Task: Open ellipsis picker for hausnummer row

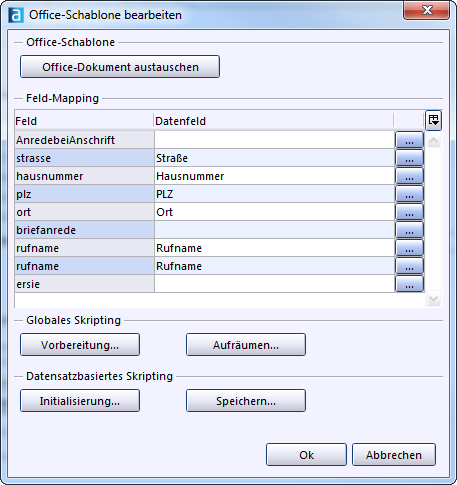Action: point(409,176)
